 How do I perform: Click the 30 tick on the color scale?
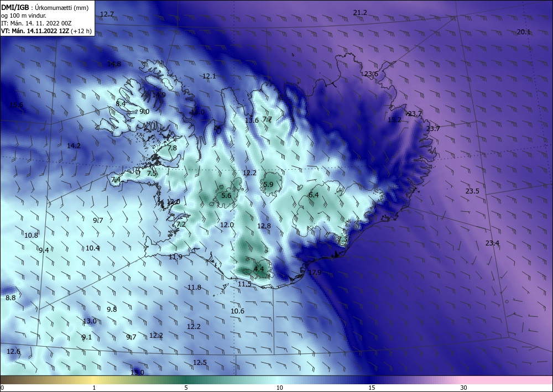[463, 388]
